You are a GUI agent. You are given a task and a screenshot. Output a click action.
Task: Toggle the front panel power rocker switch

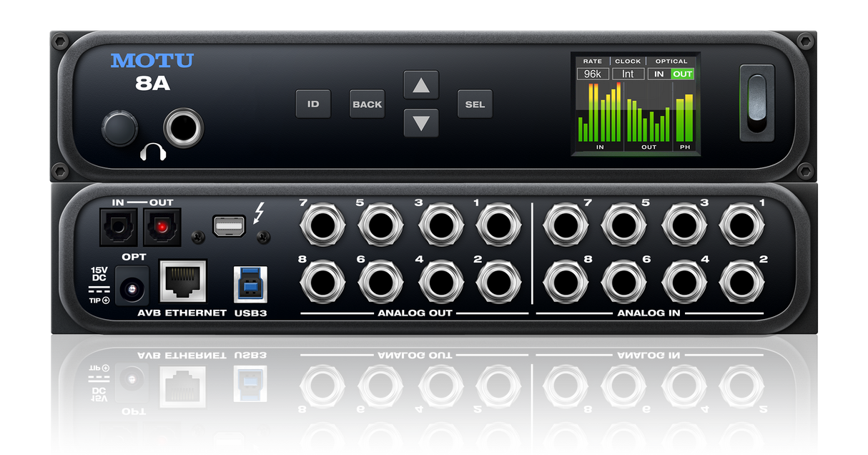756,101
